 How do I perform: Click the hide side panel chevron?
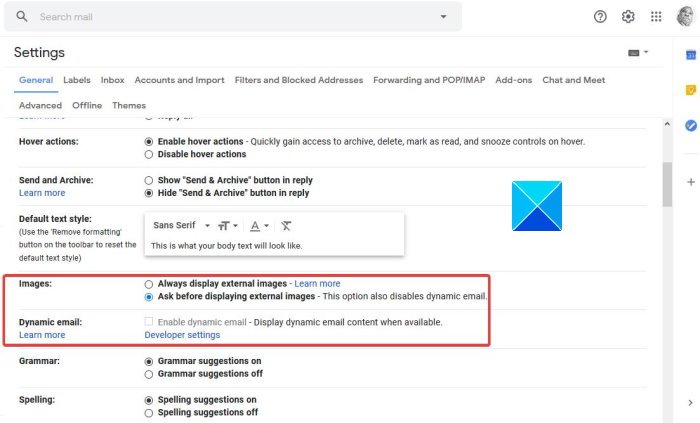click(x=690, y=402)
